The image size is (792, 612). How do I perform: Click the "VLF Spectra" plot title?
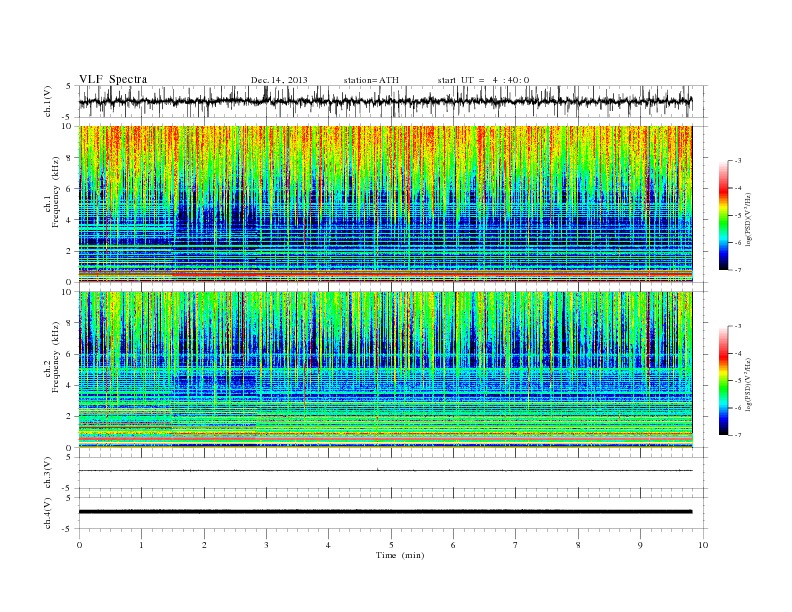113,79
